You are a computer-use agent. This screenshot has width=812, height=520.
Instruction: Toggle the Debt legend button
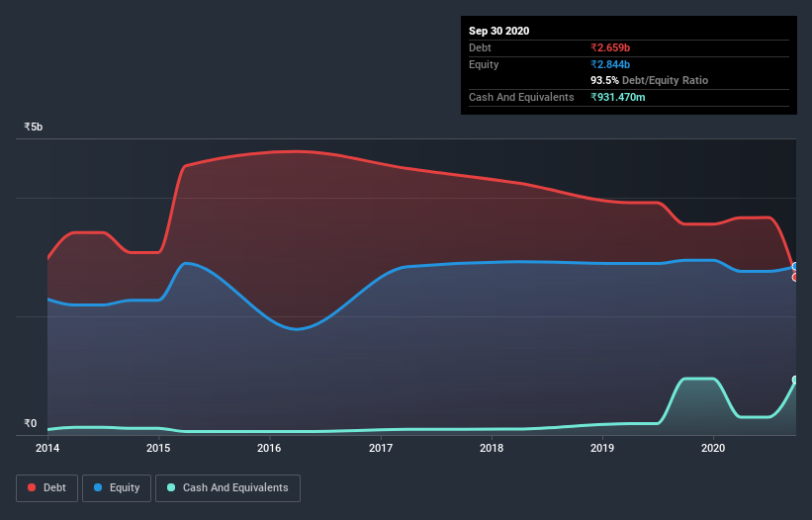click(x=47, y=488)
